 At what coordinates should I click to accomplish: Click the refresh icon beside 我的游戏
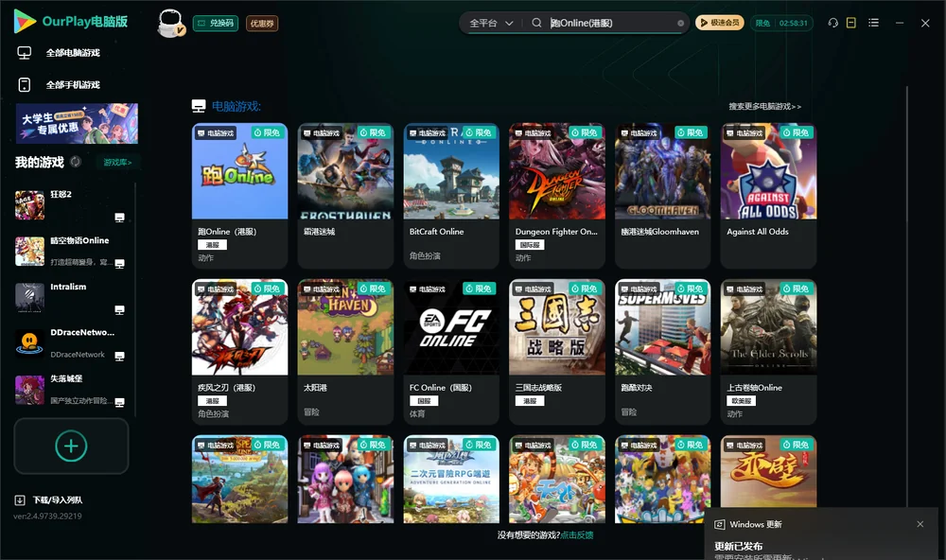click(x=76, y=162)
